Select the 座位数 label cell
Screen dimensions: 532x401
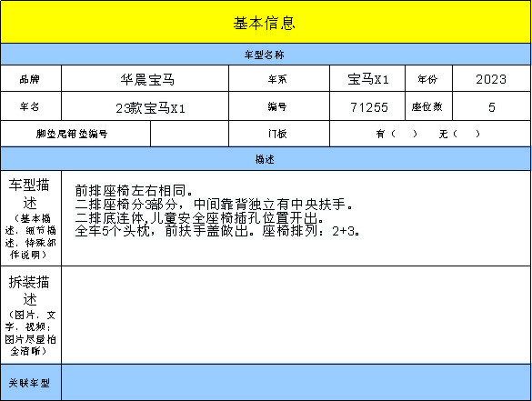point(428,106)
